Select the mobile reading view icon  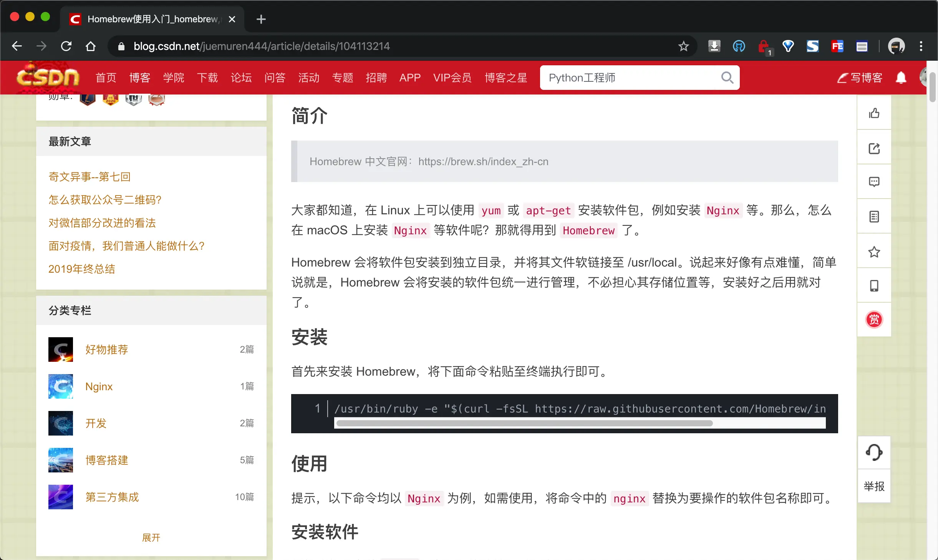(x=874, y=285)
